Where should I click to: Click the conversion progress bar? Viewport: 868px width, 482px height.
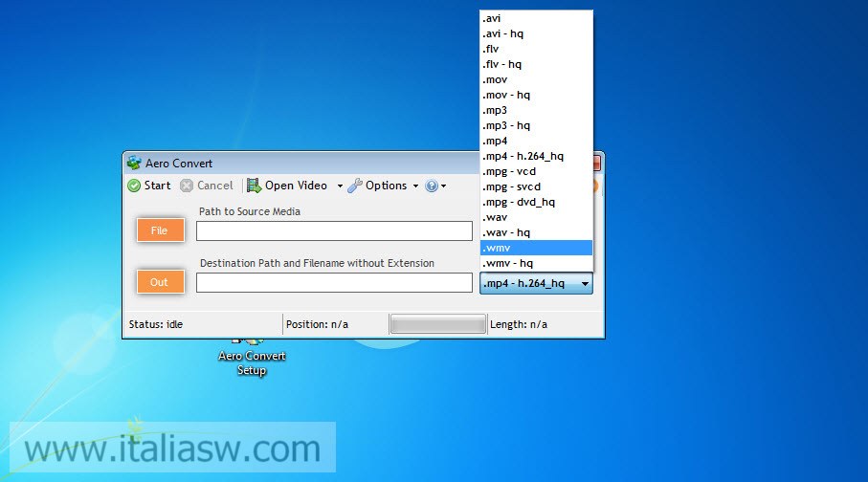437,324
